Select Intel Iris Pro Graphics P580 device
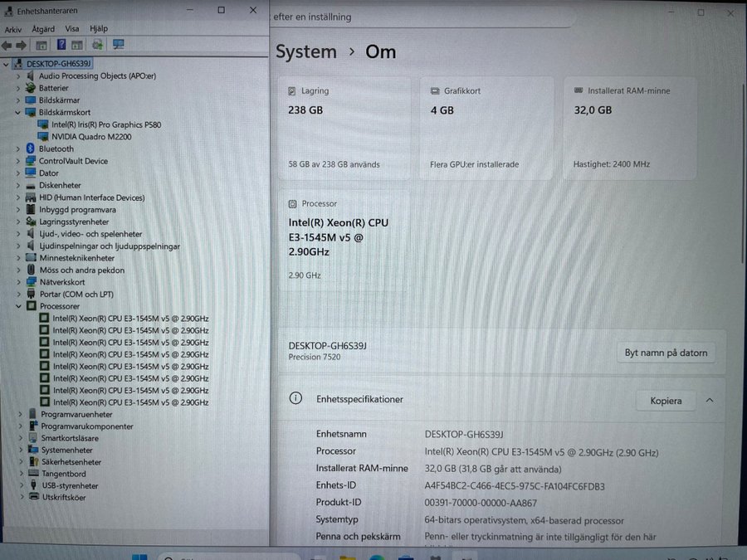The width and height of the screenshot is (747, 560). tap(105, 124)
